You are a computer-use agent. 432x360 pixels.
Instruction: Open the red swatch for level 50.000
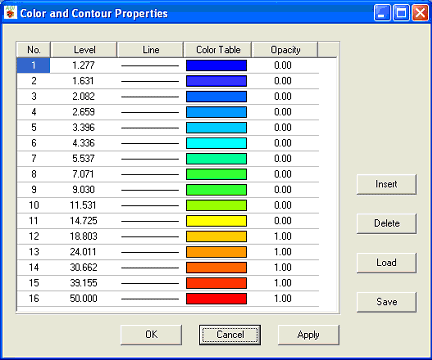216,299
